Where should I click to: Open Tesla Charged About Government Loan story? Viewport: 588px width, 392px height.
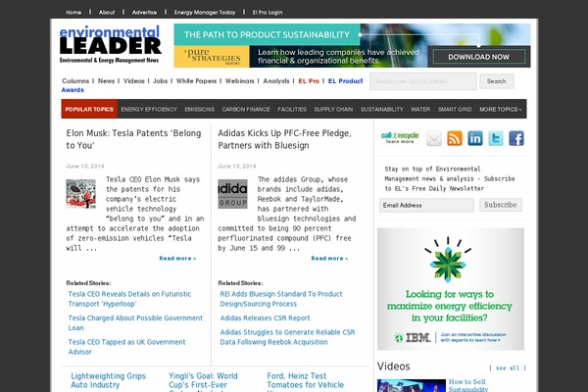click(x=135, y=322)
